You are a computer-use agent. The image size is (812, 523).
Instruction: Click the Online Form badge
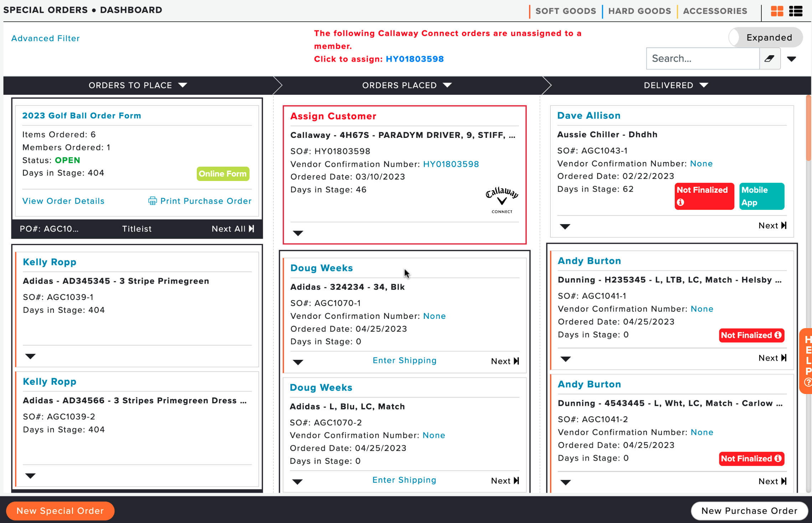(x=223, y=174)
